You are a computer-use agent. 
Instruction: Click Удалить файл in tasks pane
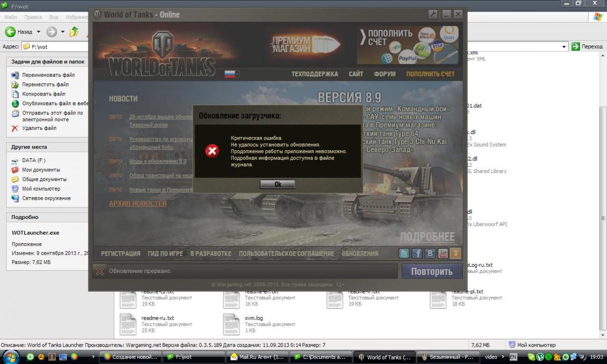39,128
